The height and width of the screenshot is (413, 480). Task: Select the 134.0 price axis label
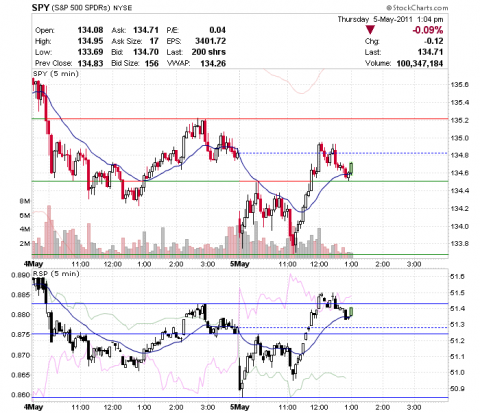pos(459,226)
